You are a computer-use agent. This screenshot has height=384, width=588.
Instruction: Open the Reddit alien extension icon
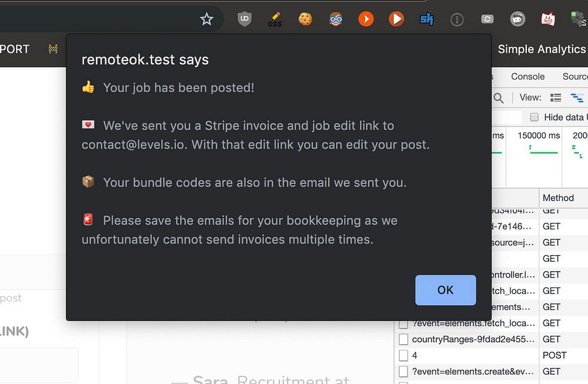[517, 19]
